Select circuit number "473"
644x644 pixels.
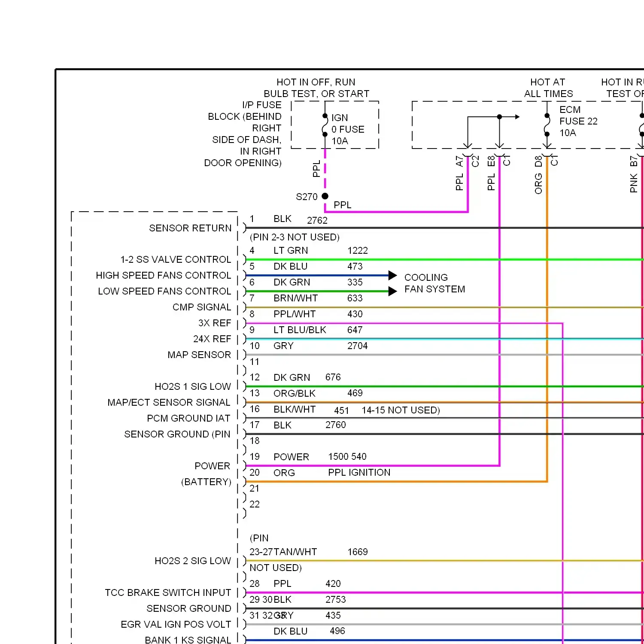pos(355,266)
